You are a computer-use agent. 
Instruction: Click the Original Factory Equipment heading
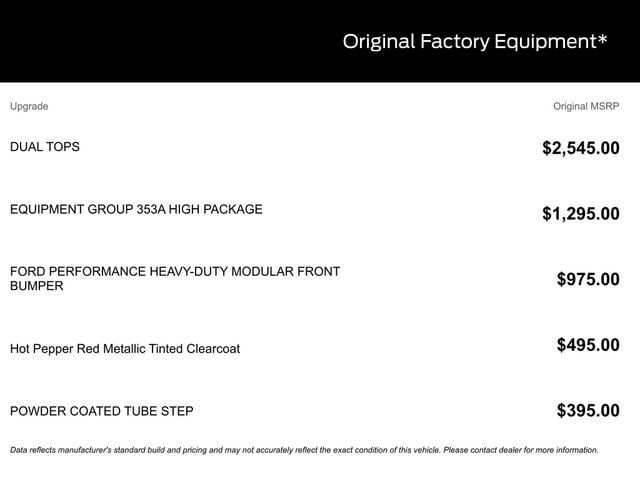click(470, 42)
